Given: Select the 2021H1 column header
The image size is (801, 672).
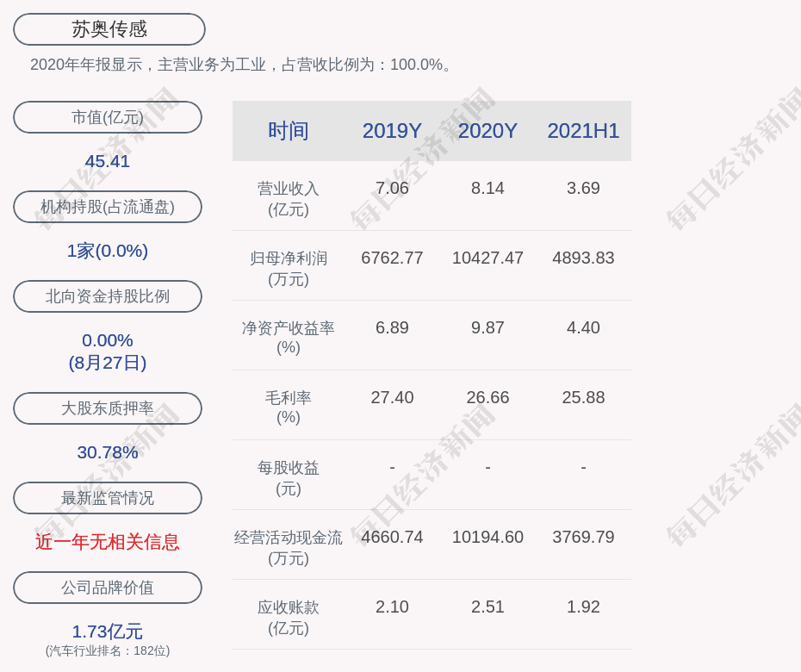Looking at the screenshot, I should coord(583,131).
